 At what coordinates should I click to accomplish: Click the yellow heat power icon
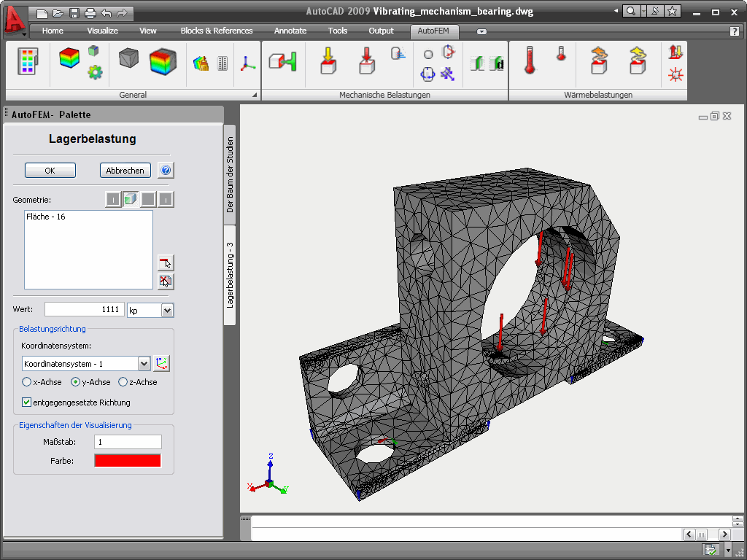pos(638,61)
